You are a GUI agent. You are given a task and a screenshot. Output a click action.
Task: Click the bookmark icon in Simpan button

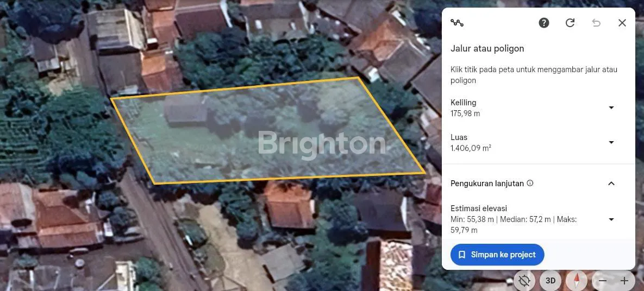[x=462, y=255]
